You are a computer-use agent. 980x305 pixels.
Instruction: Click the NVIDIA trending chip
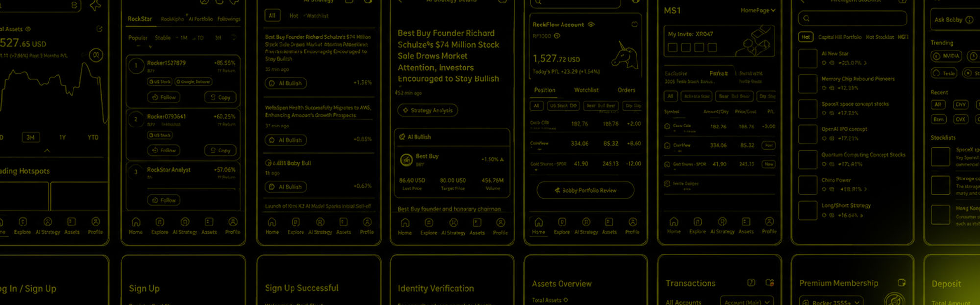[946, 56]
